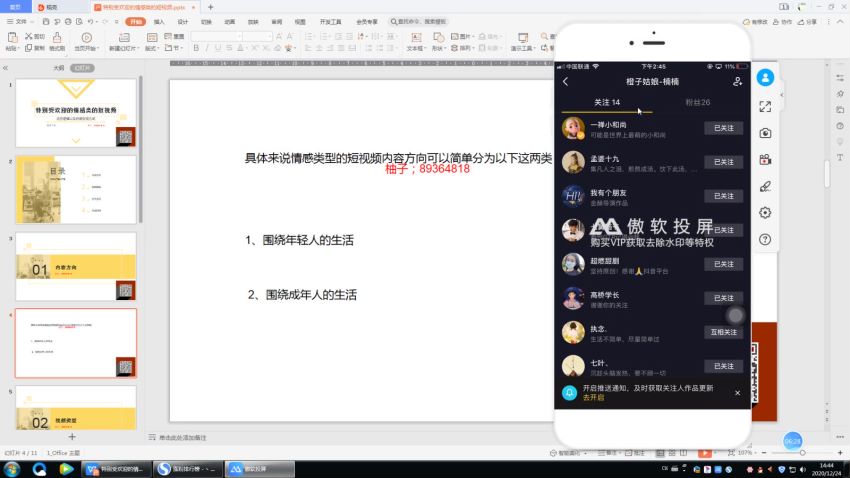Click the presentation tools icon
Image resolution: width=850 pixels, height=478 pixels.
[523, 37]
